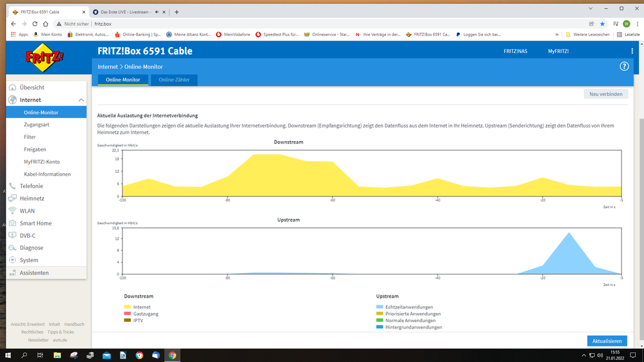
Task: Open Kabel-Informationen menu entry
Action: click(47, 174)
